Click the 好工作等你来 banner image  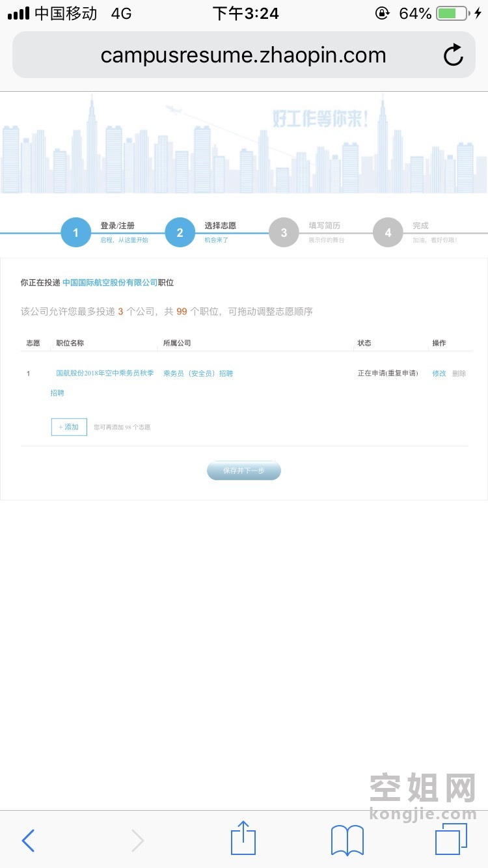point(244,143)
